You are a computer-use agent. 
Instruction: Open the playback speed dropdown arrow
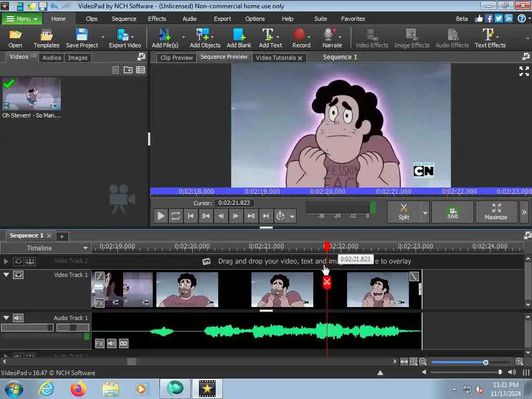point(292,216)
